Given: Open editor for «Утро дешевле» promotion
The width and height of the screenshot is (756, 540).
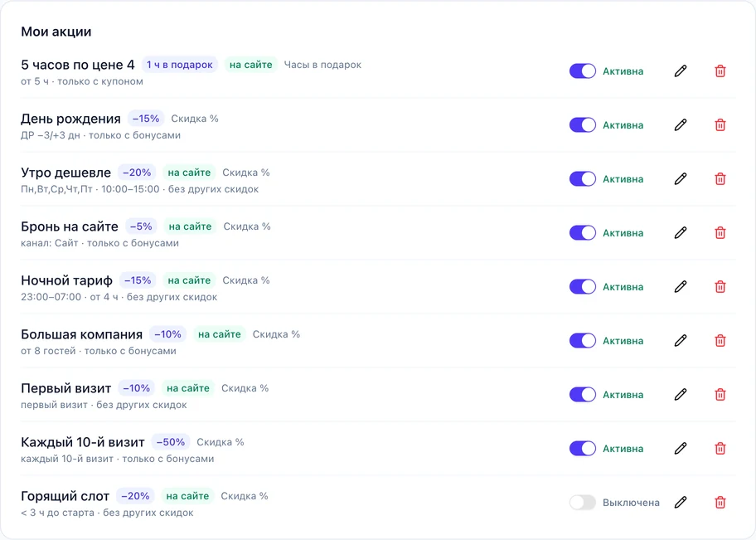Looking at the screenshot, I should coord(681,179).
